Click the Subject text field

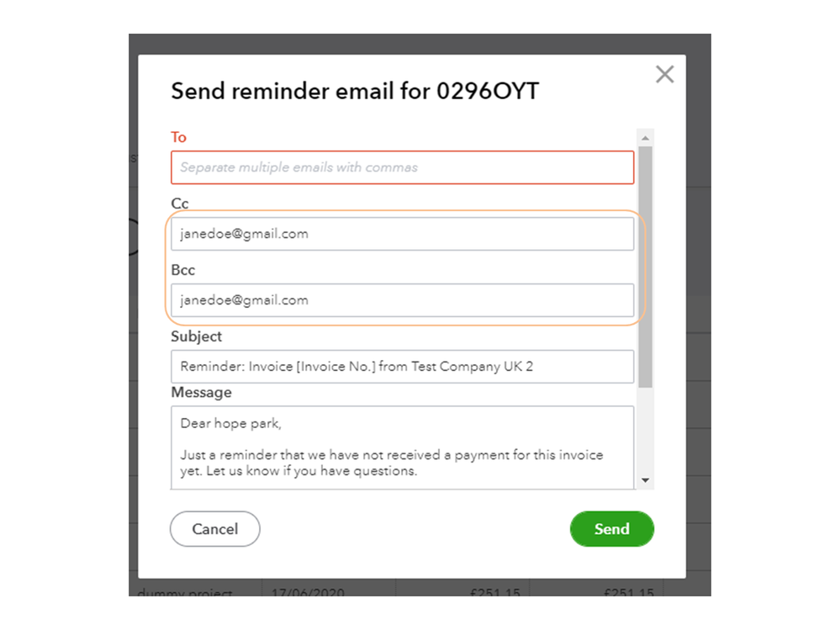pos(402,367)
